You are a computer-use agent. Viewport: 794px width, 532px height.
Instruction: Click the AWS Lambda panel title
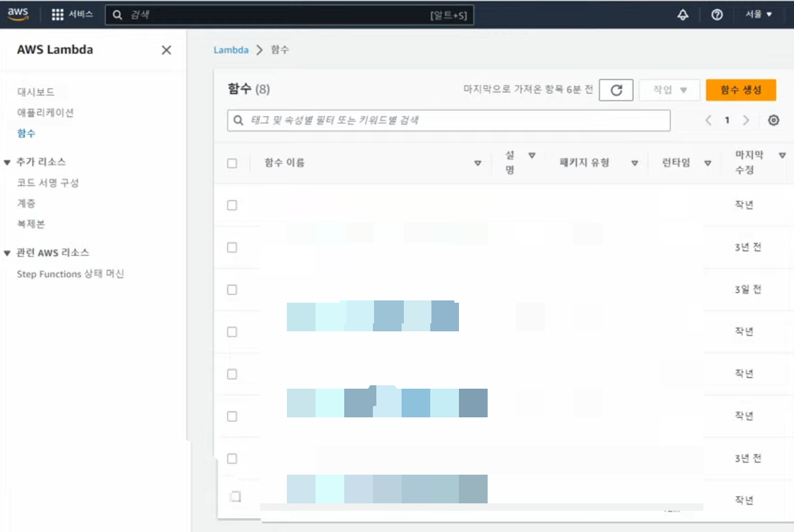click(55, 50)
